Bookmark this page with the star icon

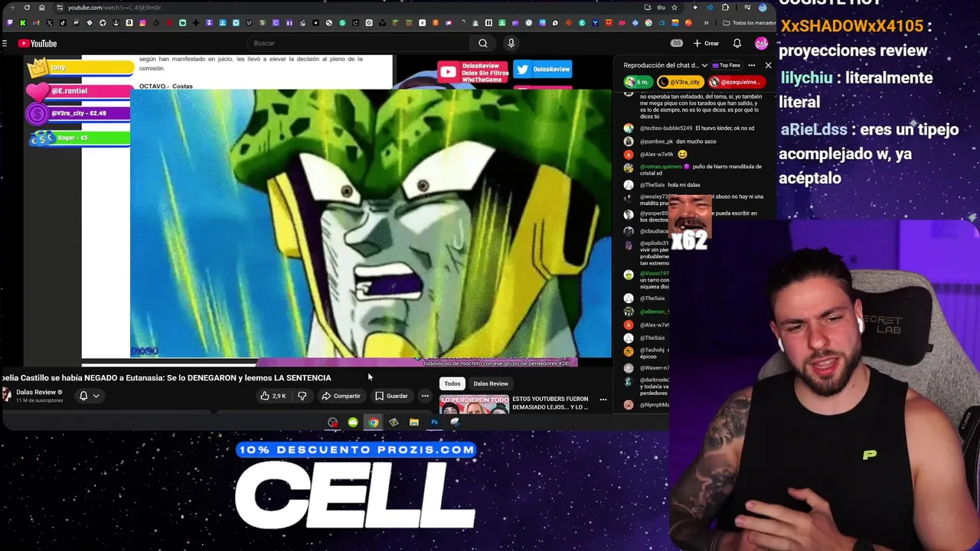tap(674, 8)
